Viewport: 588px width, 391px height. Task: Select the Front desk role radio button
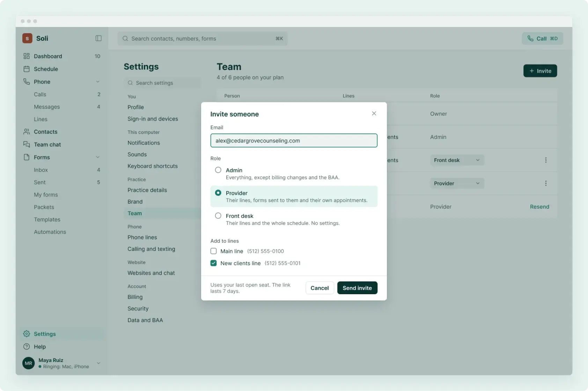218,216
